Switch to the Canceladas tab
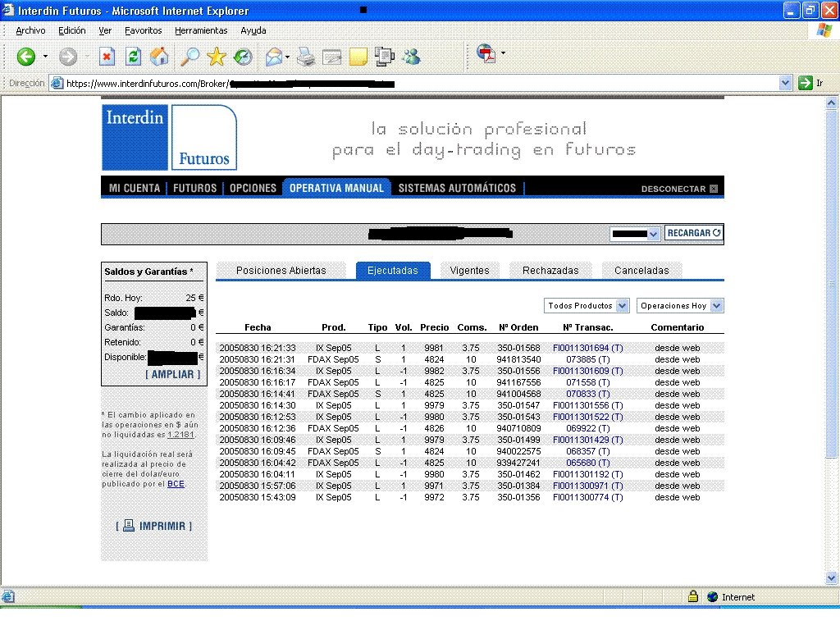Image resolution: width=840 pixels, height=630 pixels. (641, 271)
